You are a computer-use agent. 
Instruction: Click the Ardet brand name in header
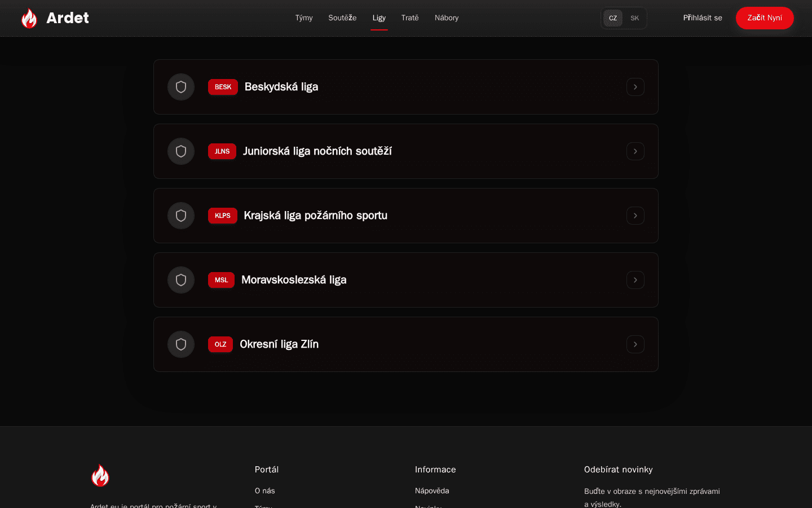point(68,18)
